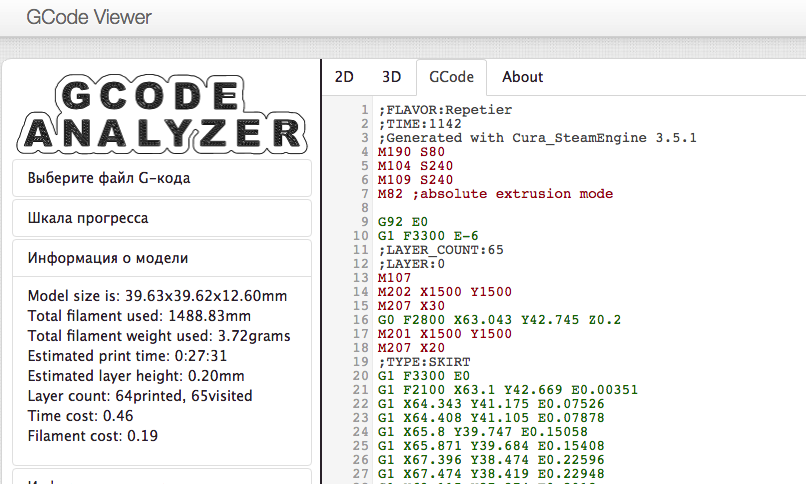806x484 pixels.
Task: Click code line 'M207 X20'
Action: pyautogui.click(x=411, y=348)
